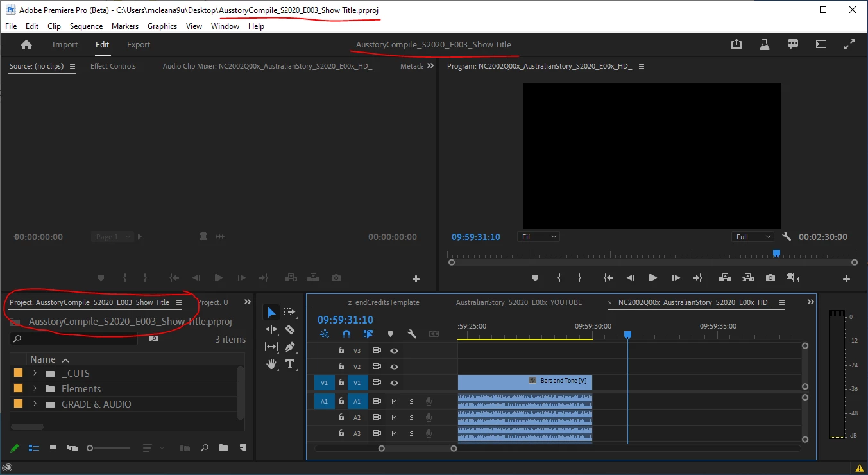
Task: Open Find magnifier in Project panel
Action: (204, 447)
